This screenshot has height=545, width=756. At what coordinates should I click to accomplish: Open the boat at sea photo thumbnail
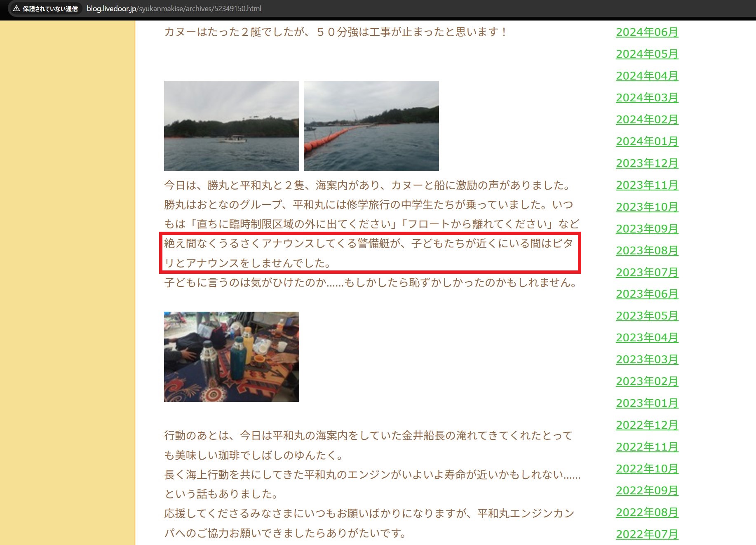(231, 126)
